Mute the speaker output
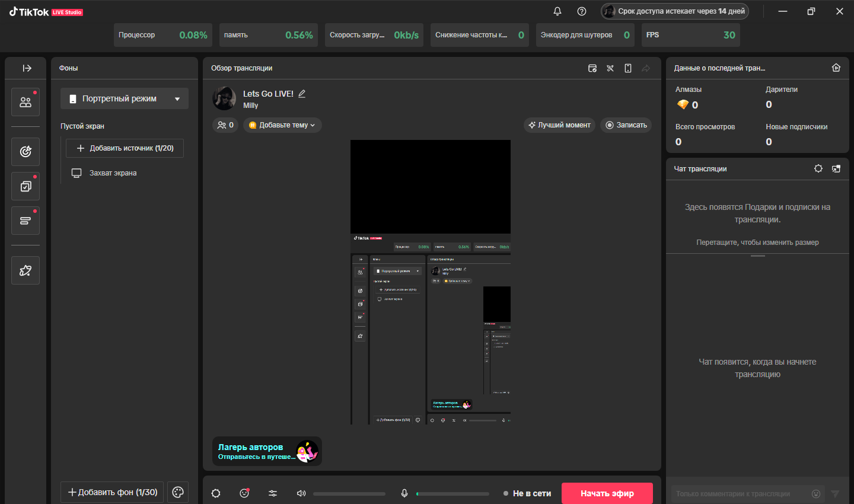 click(301, 493)
